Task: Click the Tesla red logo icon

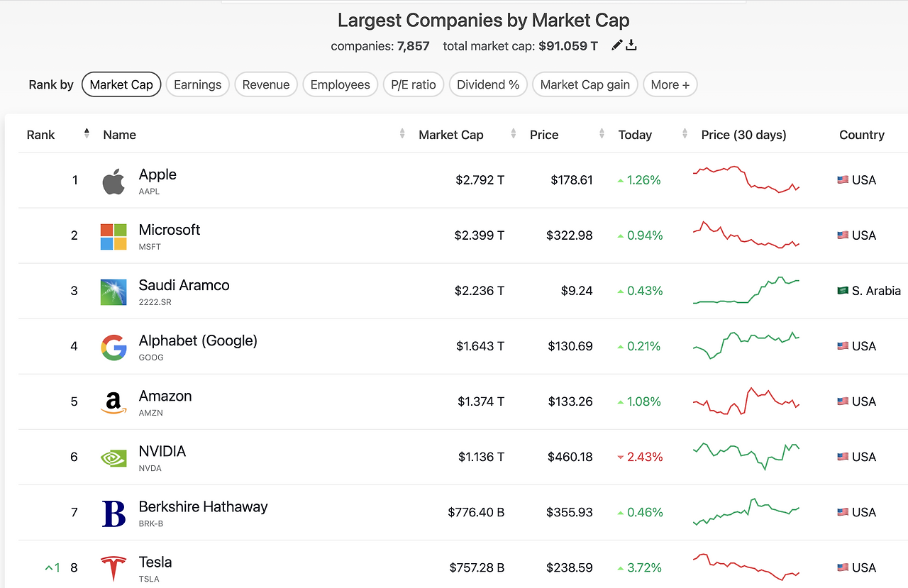Action: [x=113, y=569]
